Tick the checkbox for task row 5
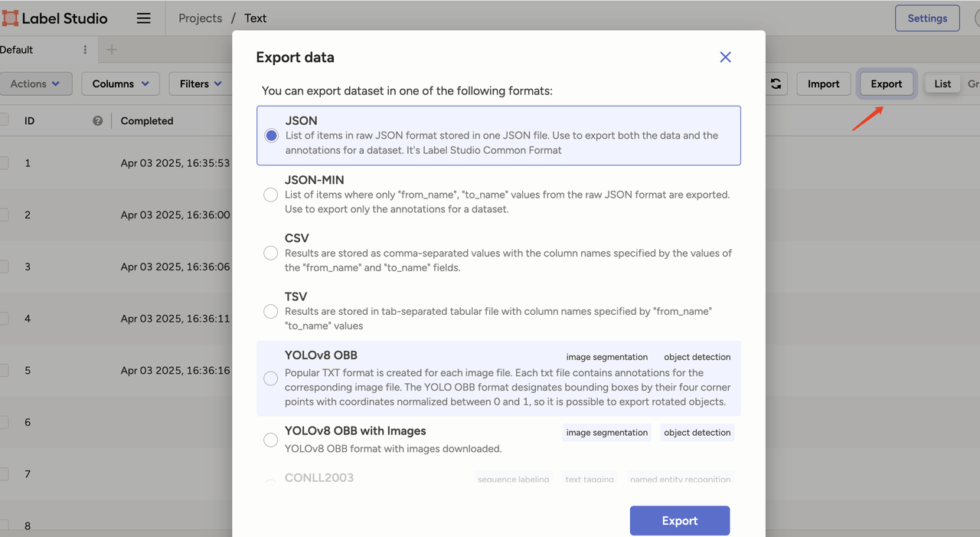 coord(4,370)
